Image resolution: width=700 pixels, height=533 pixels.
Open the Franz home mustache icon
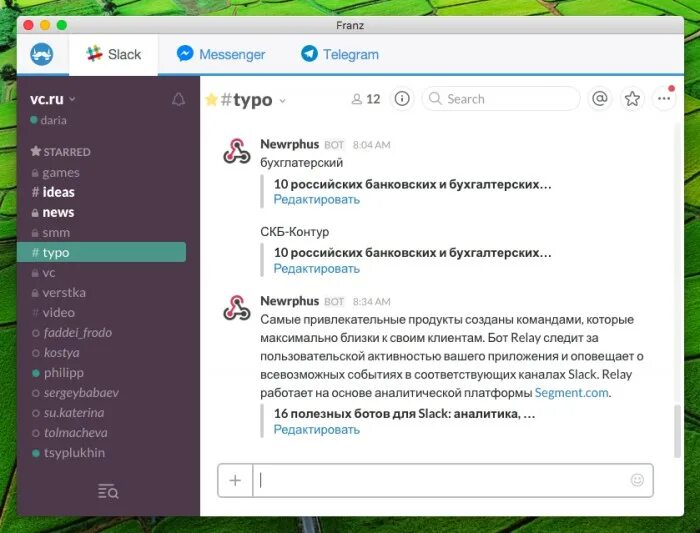point(42,54)
